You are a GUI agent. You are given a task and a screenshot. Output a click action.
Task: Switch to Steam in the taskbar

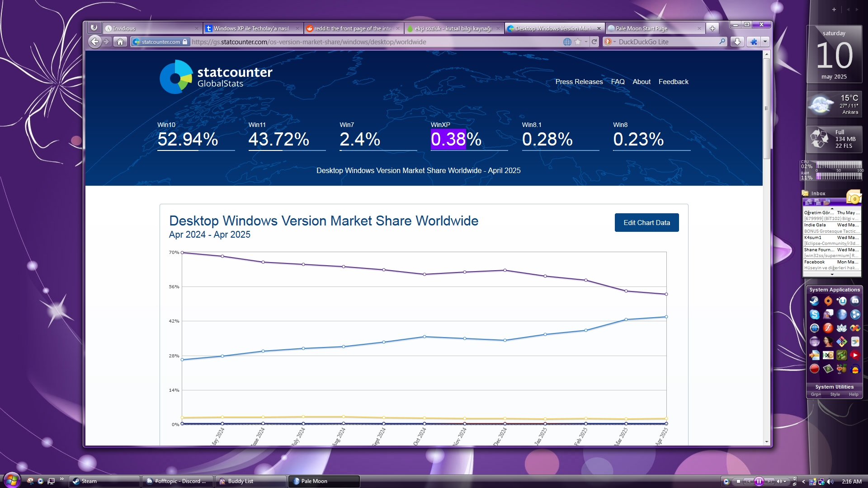(104, 481)
